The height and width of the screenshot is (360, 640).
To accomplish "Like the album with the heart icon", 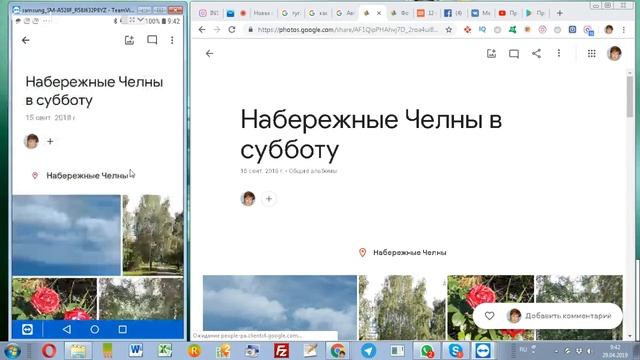I will tap(489, 316).
